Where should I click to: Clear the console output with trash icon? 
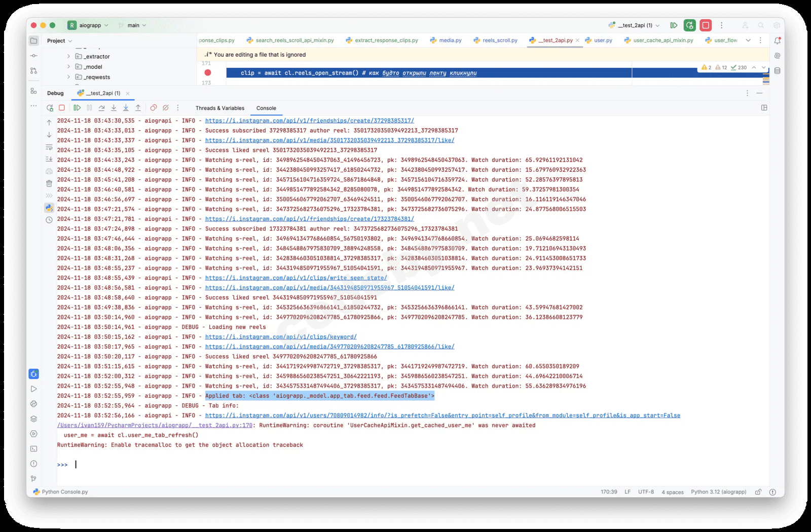tap(49, 183)
